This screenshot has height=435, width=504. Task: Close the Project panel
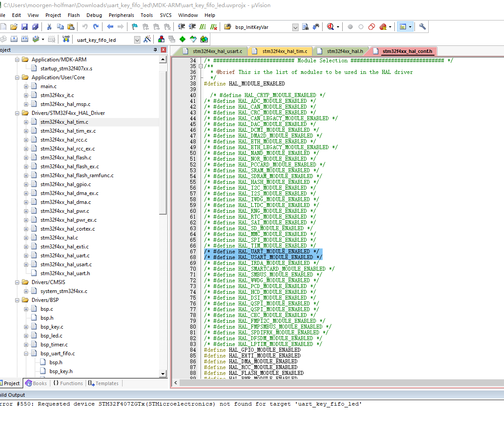pyautogui.click(x=163, y=50)
